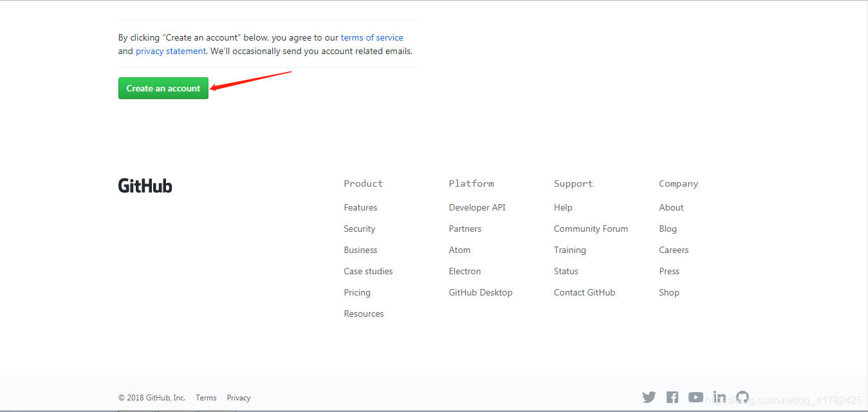Visit the Blog link
The image size is (868, 412).
click(x=668, y=229)
